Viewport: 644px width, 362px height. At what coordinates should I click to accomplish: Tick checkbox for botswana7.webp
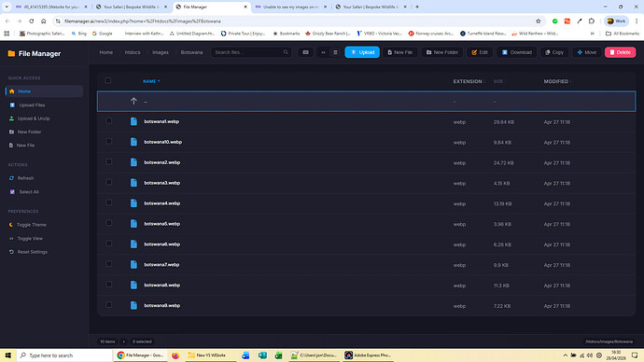coord(109,264)
